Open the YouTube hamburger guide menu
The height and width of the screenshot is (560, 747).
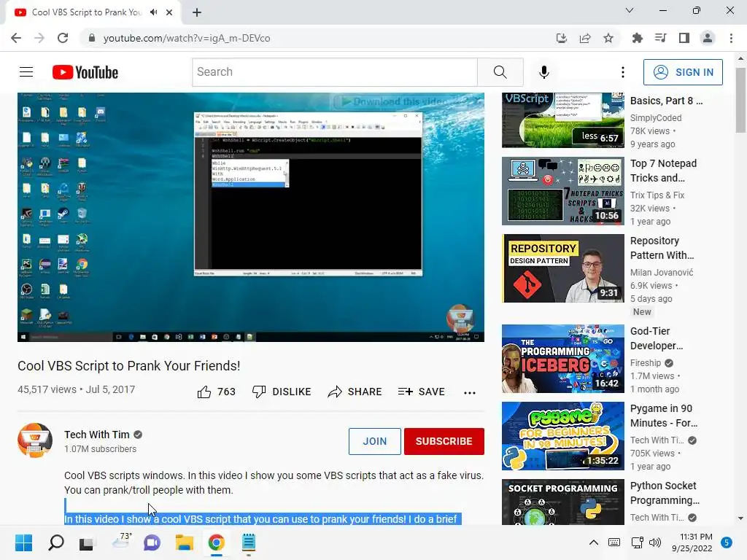click(26, 72)
